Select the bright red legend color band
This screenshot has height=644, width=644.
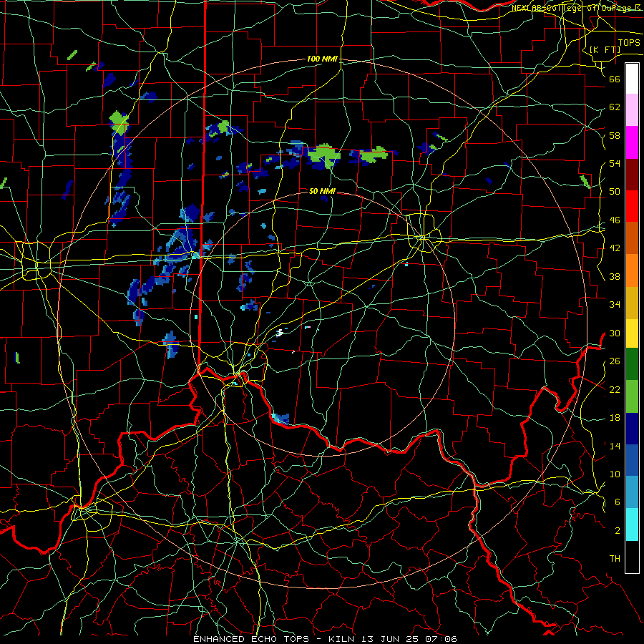(x=632, y=206)
